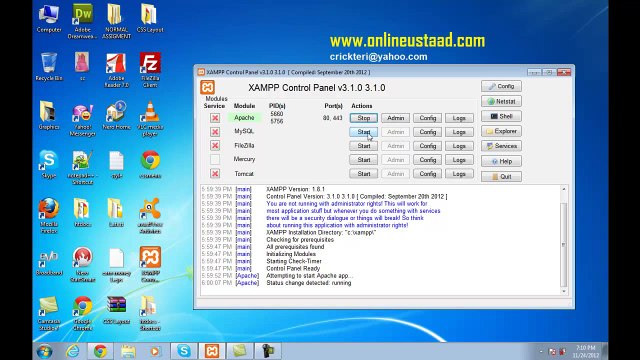
Task: Toggle the Tomcat service checkbox
Action: point(215,173)
